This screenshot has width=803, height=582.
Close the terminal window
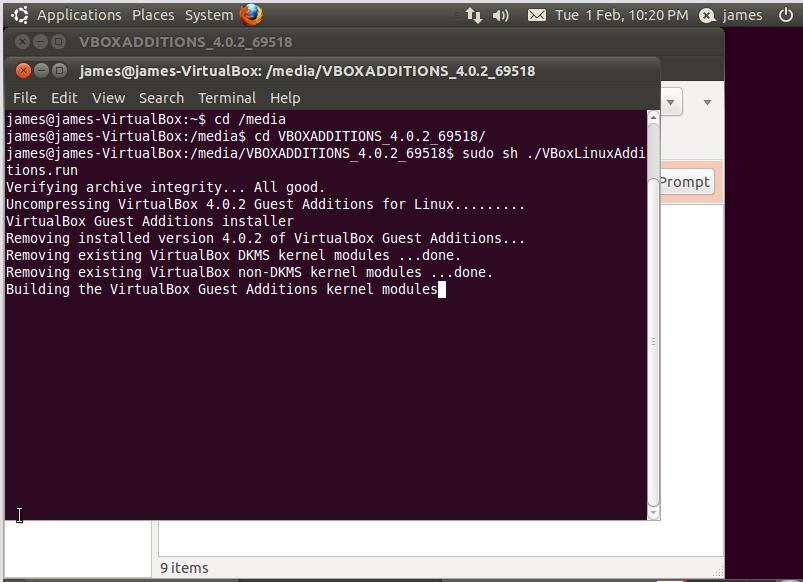23,71
